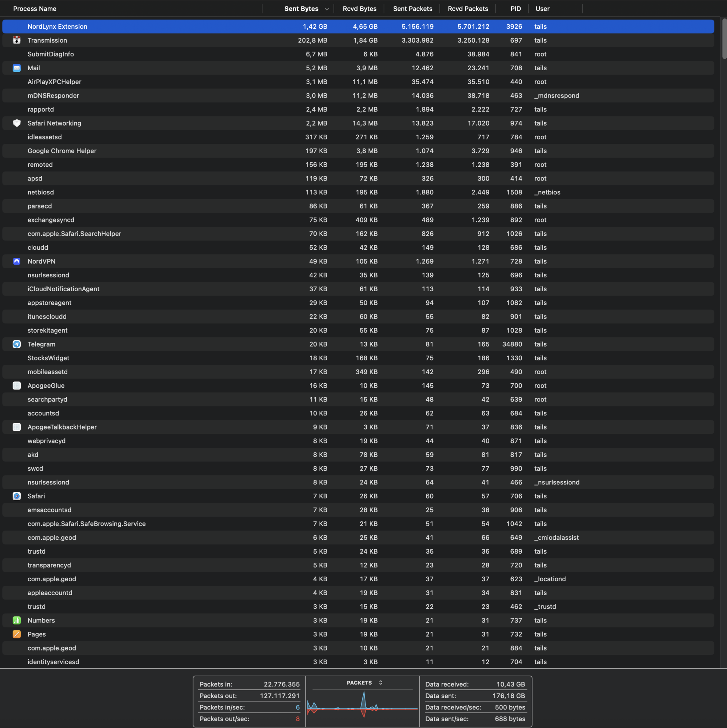Viewport: 727px width, 728px height.
Task: Toggle the Sent Bytes sort order chevron
Action: point(327,9)
